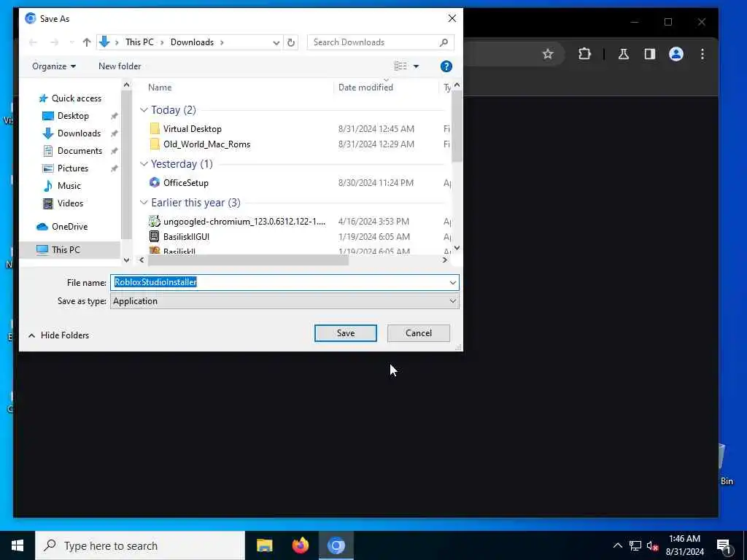
Task: Select Downloads in address breadcrumb
Action: (192, 42)
